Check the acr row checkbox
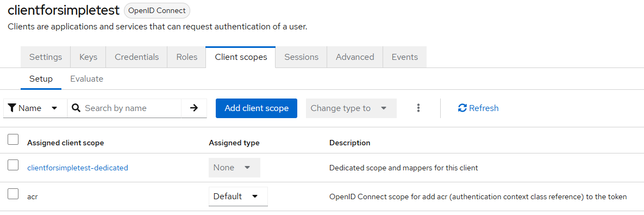This screenshot has width=644, height=215. click(13, 194)
